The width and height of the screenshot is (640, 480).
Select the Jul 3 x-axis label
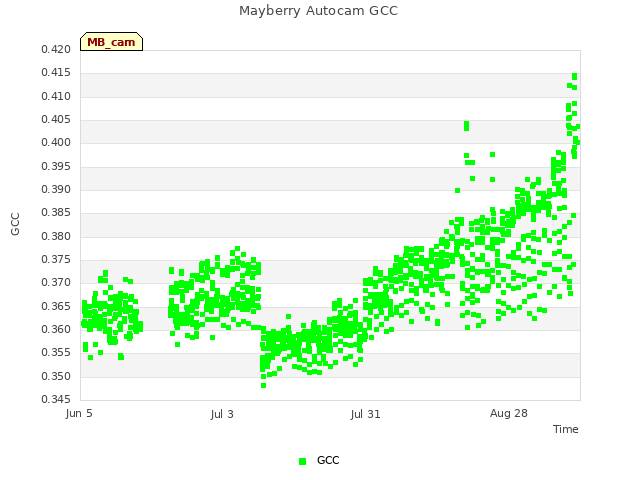[222, 414]
